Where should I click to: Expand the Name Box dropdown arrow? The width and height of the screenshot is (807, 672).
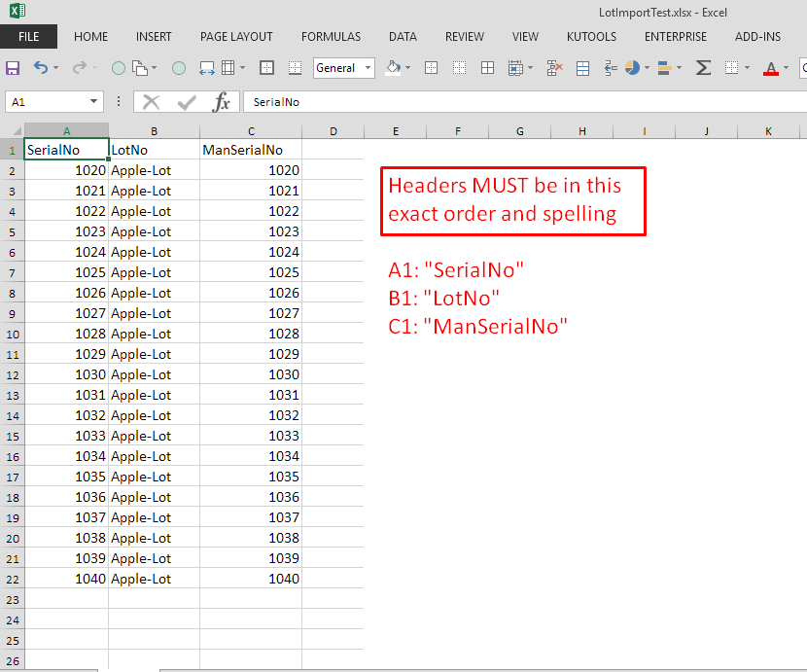tap(94, 101)
